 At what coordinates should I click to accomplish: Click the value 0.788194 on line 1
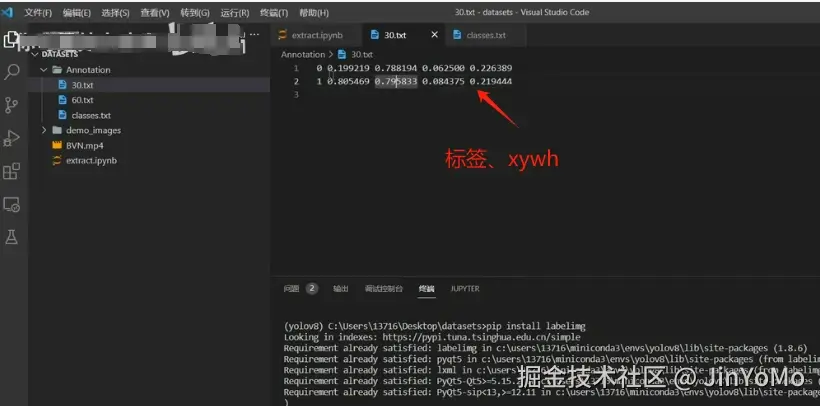click(396, 68)
